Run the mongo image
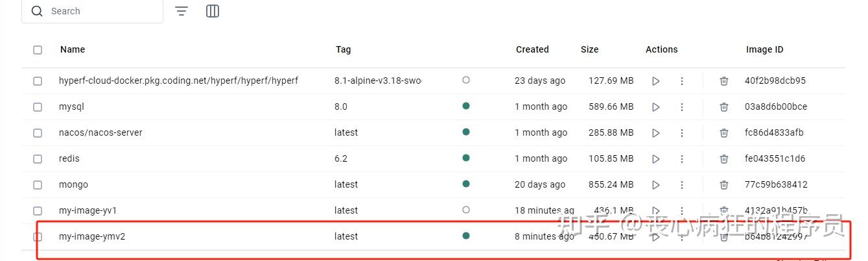Image resolution: width=868 pixels, height=261 pixels. (x=655, y=185)
